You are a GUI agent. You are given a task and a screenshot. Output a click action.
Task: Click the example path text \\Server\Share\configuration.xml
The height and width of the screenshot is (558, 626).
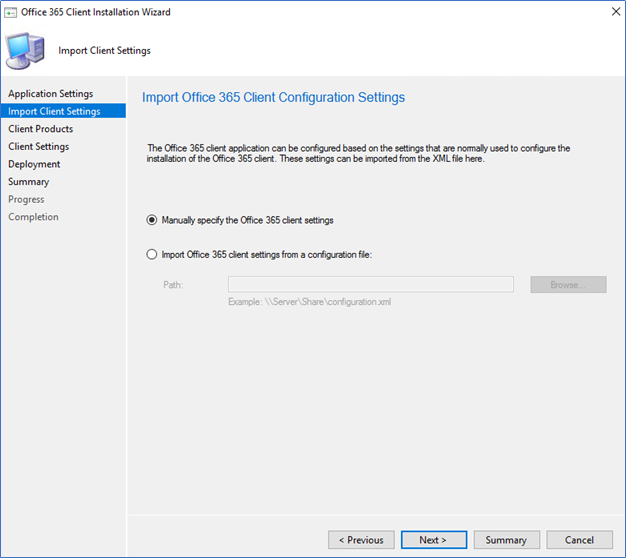tap(328, 302)
